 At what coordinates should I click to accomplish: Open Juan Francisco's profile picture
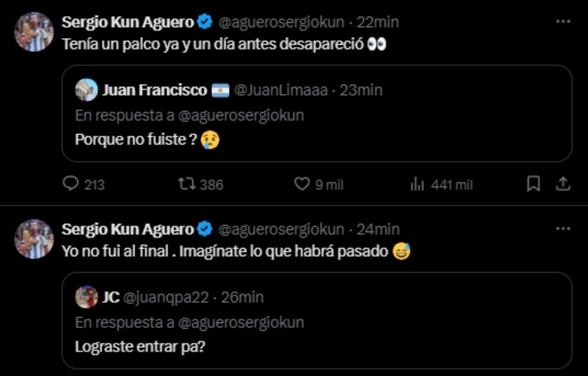[x=86, y=90]
